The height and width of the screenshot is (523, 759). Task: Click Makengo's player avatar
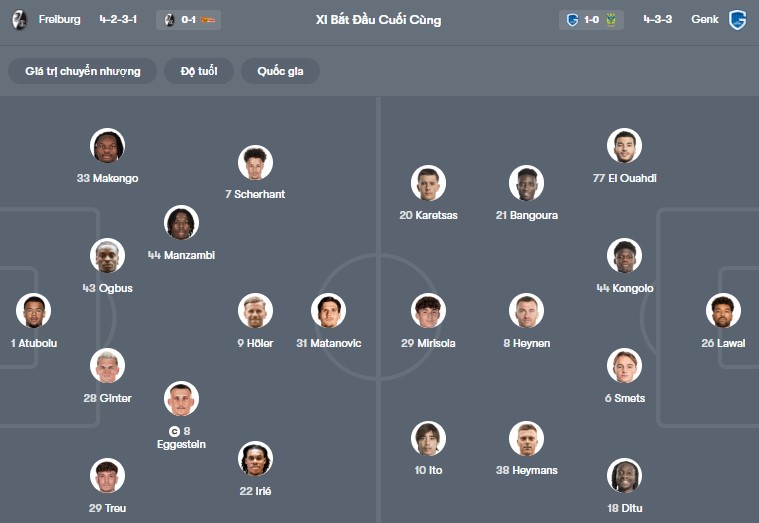tap(107, 147)
